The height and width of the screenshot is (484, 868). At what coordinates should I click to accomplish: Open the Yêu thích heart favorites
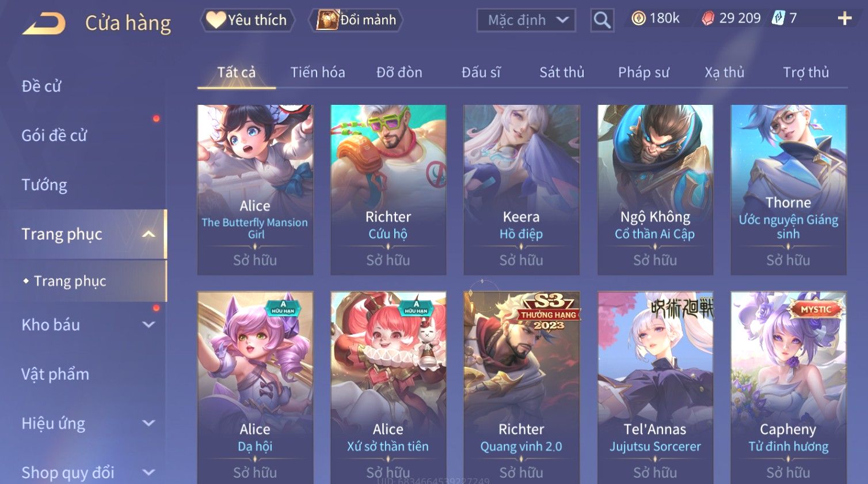[247, 20]
